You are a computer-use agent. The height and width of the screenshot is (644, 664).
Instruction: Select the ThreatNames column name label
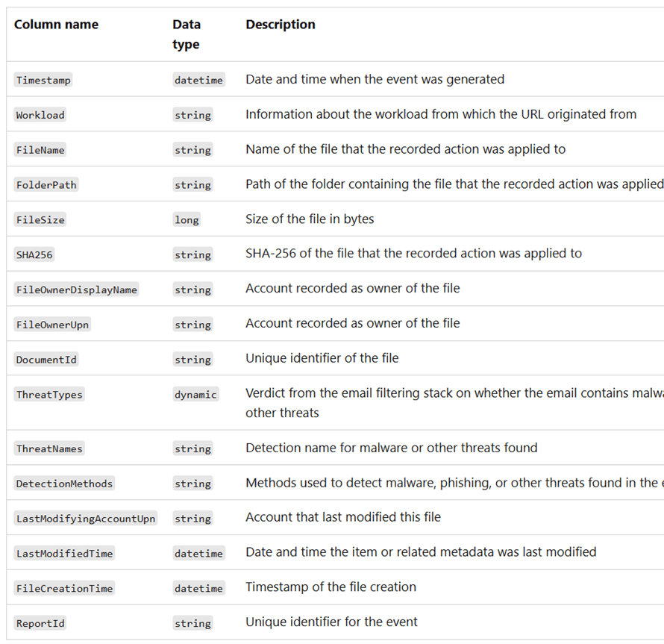coord(49,448)
